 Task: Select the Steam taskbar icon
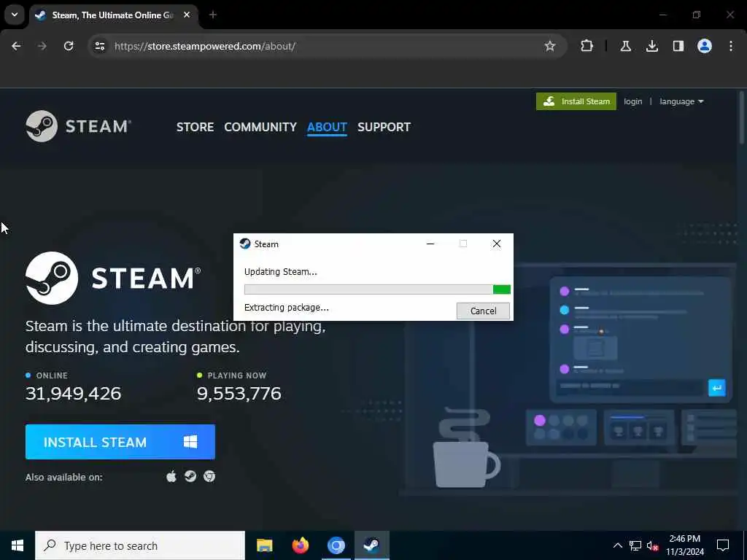click(371, 545)
